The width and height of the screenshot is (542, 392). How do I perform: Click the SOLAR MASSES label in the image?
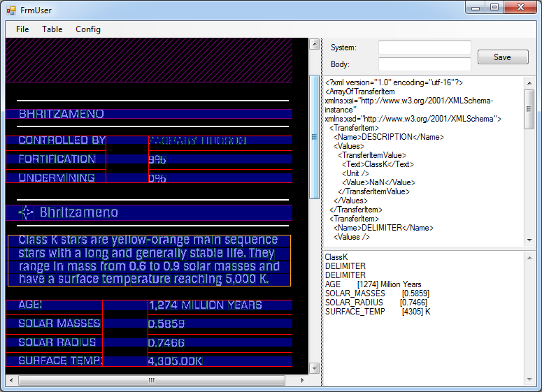(x=59, y=324)
